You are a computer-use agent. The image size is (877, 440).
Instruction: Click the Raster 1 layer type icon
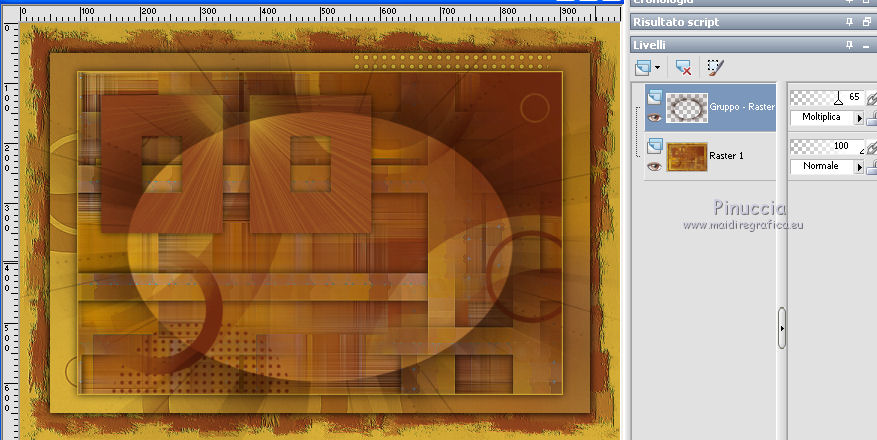pyautogui.click(x=654, y=146)
